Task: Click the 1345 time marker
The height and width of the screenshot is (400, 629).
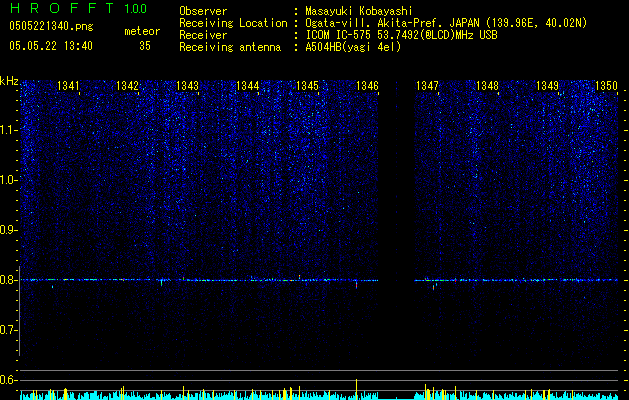Action: (307, 86)
